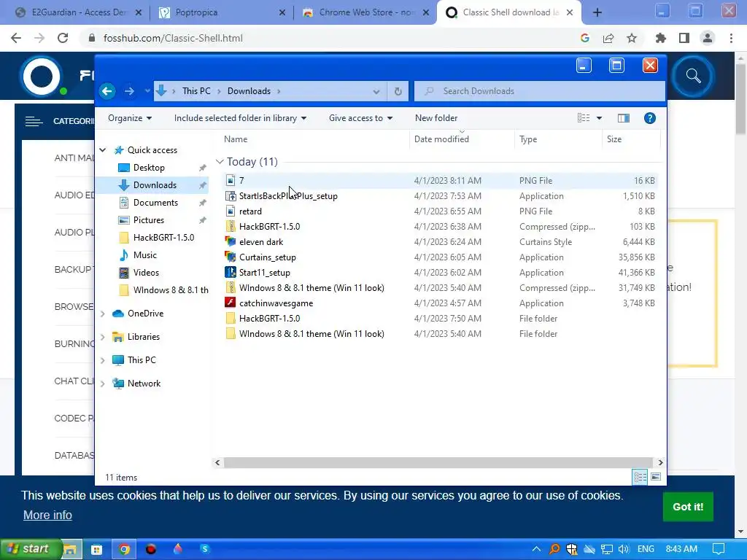This screenshot has height=560, width=747.
Task: Collapse the Today (11) group
Action: coord(220,162)
